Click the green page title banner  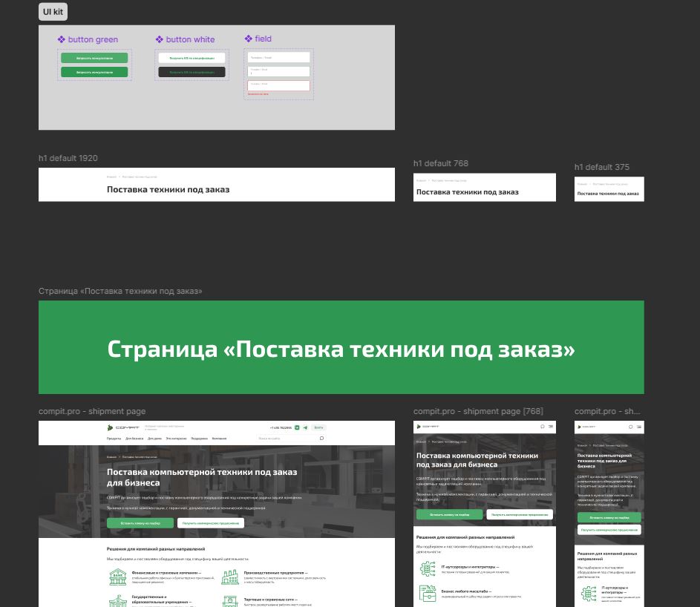341,347
